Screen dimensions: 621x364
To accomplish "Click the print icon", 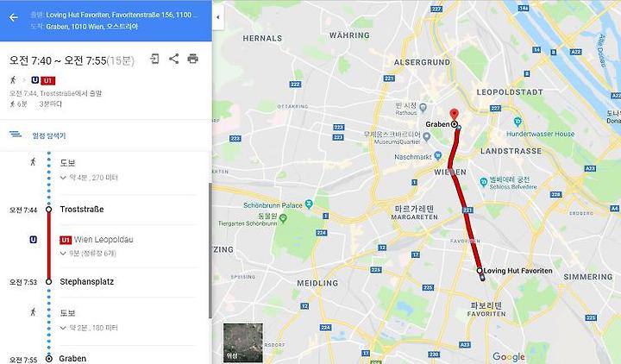I will pos(193,59).
